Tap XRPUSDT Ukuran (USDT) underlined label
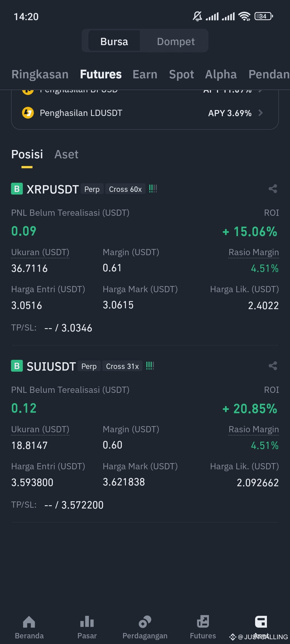The width and height of the screenshot is (290, 644). tap(40, 252)
